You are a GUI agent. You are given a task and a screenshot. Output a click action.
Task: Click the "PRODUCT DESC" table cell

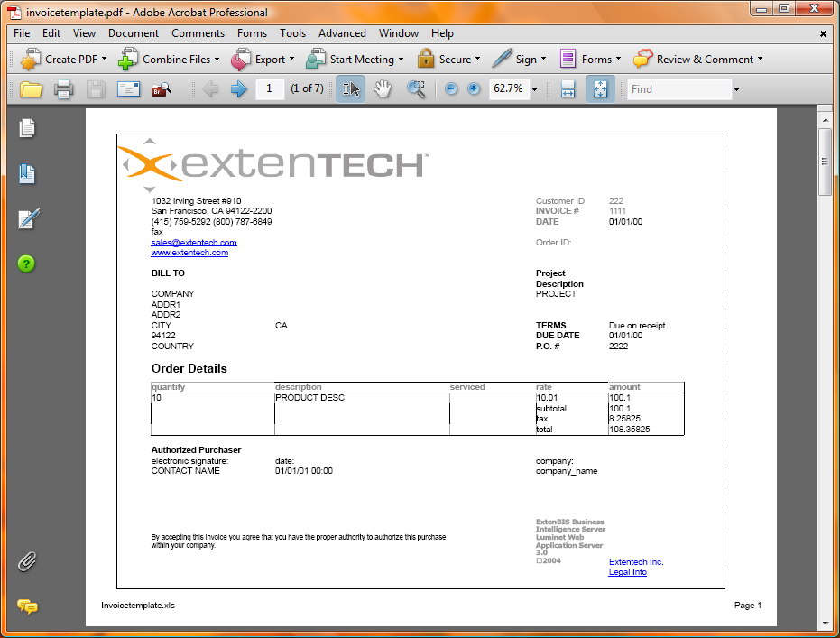tap(362, 398)
